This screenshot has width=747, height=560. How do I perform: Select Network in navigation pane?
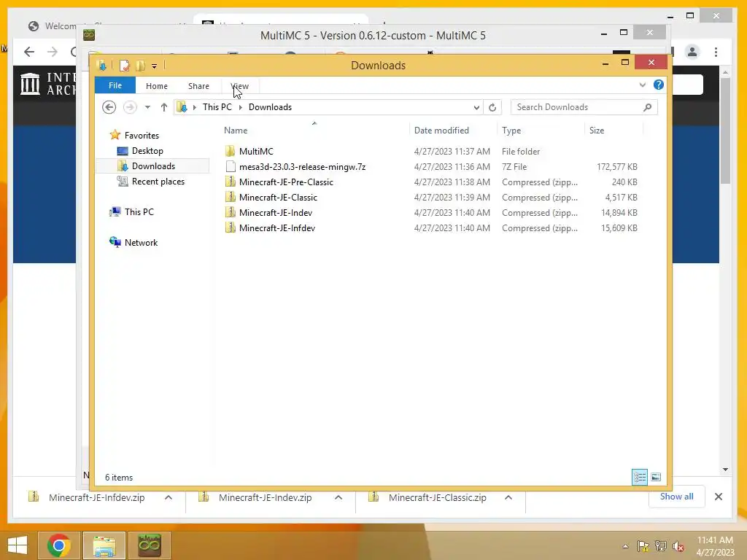click(x=141, y=242)
